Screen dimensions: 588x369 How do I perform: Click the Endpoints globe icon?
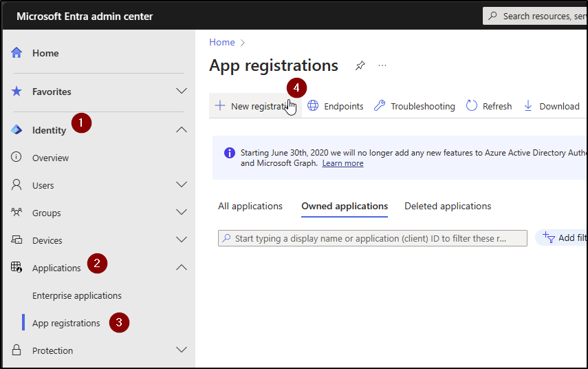[313, 106]
